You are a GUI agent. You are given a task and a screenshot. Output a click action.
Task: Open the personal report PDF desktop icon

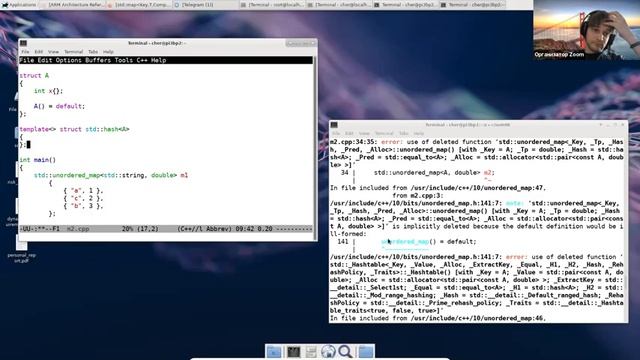[x=22, y=249]
